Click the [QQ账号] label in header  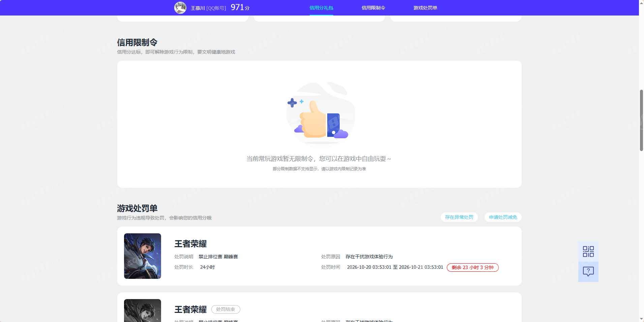[x=216, y=8]
